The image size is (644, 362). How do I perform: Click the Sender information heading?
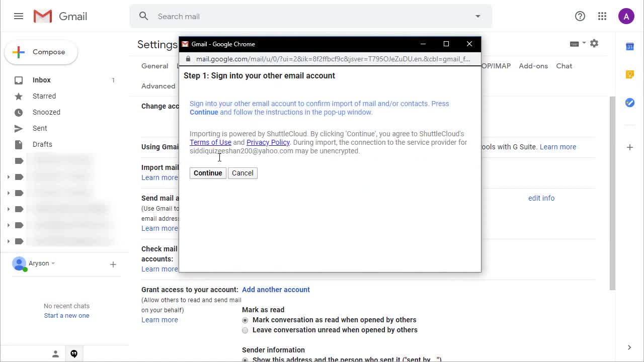[x=273, y=350]
